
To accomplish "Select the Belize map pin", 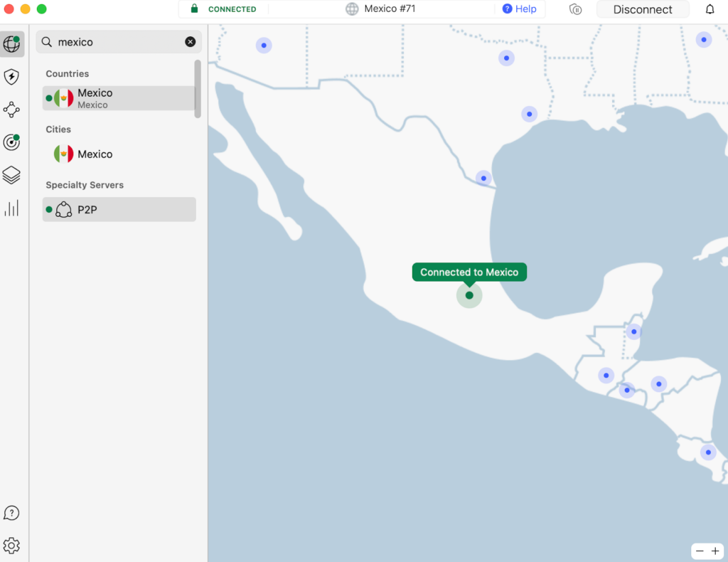I will pos(633,332).
